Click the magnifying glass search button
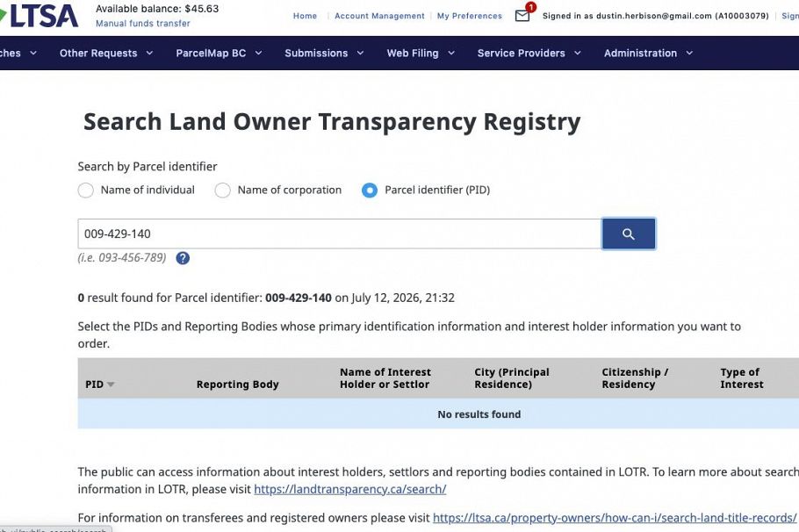 point(629,234)
